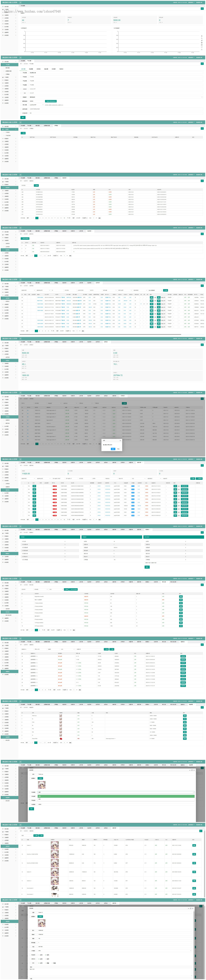Select the 11920.00 summary figure
Image resolution: width=206 pixels, height=980 pixels.
point(26,474)
